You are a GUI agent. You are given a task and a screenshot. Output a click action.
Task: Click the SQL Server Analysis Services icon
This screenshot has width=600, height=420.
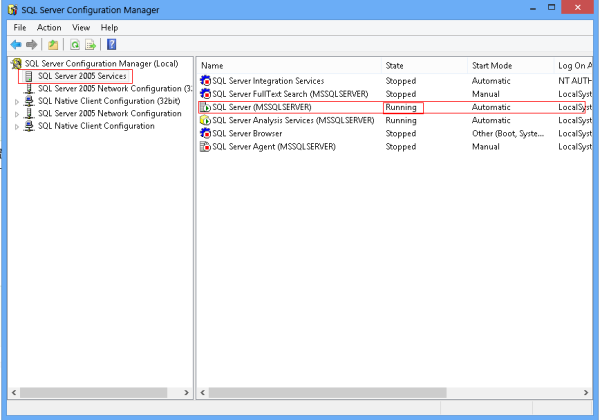(205, 120)
